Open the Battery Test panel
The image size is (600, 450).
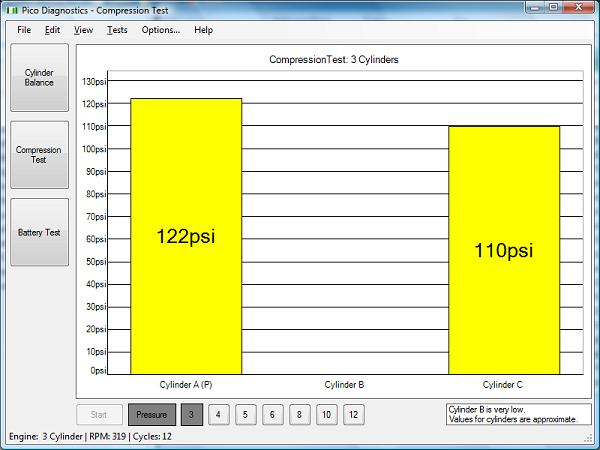[40, 232]
